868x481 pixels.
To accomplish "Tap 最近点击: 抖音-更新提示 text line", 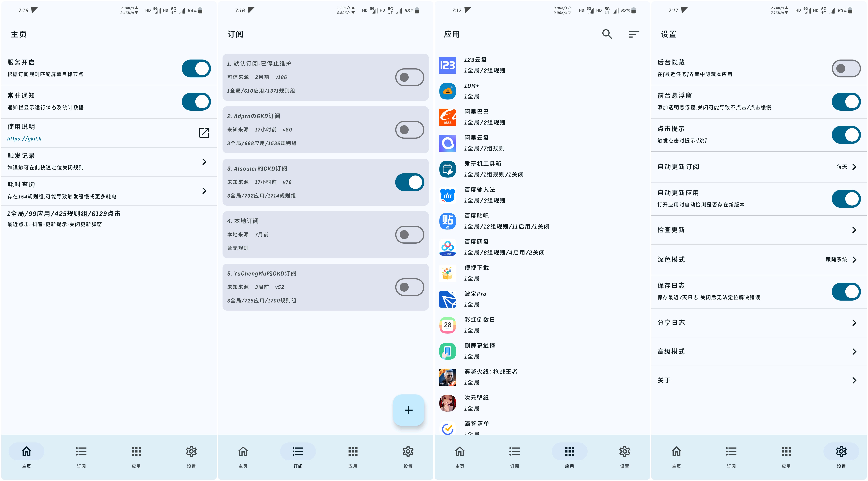I will pos(55,225).
